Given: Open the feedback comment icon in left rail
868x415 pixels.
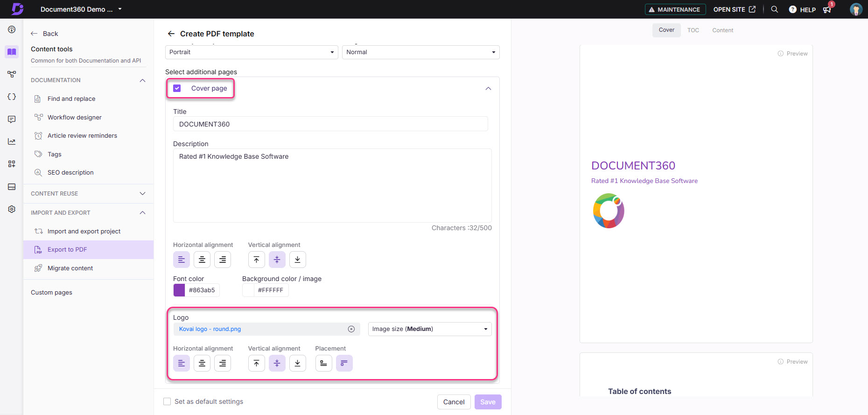Looking at the screenshot, I should tap(12, 119).
